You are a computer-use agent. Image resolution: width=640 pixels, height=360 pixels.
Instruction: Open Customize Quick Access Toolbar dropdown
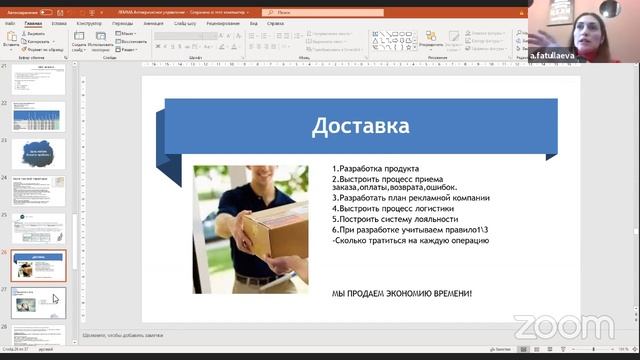pyautogui.click(x=102, y=13)
